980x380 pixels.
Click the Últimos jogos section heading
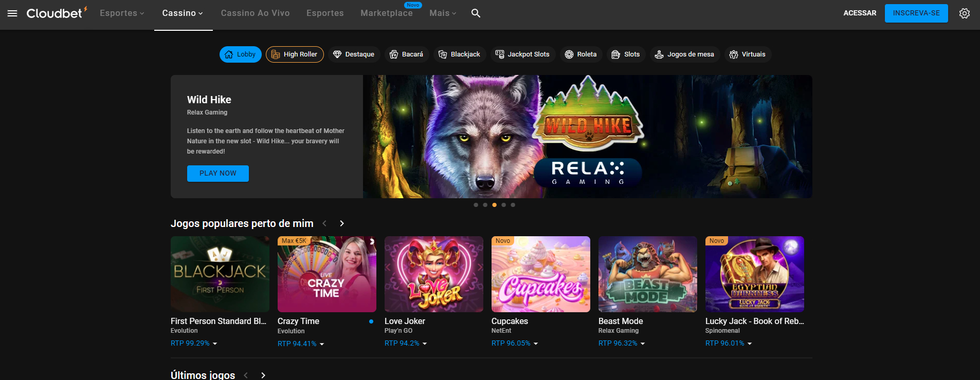pos(203,375)
